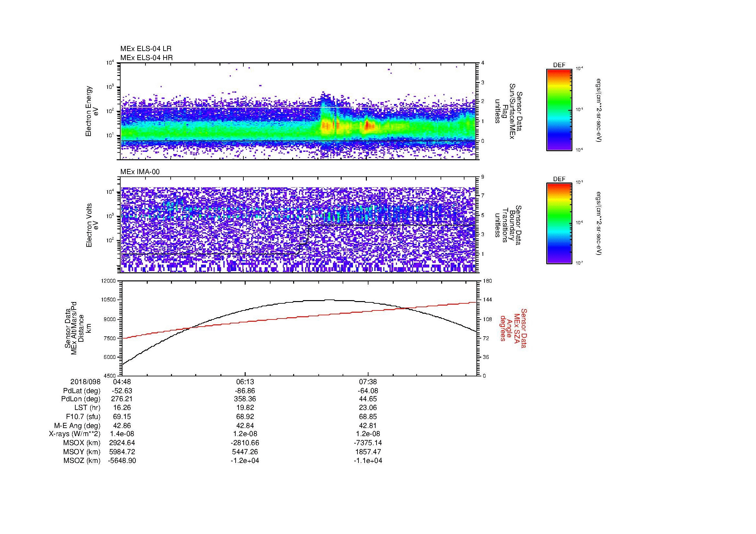The height and width of the screenshot is (534, 756).
Task: Click the 'X-rays (W/m**2)' row label
Action: [74, 434]
